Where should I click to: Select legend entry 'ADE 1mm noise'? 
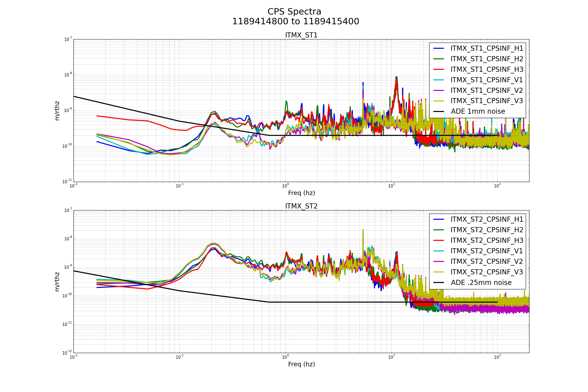click(x=469, y=111)
